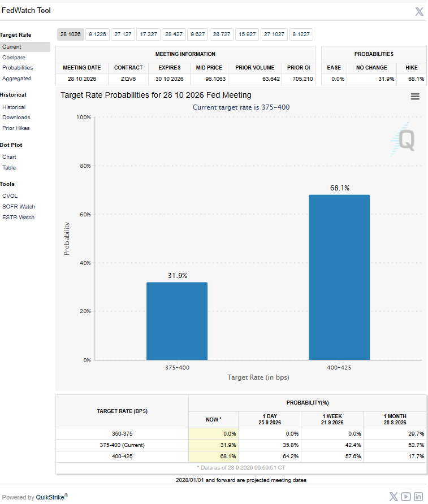The width and height of the screenshot is (428, 504).
Task: Select the 28 427 meeting tab
Action: [x=174, y=34]
